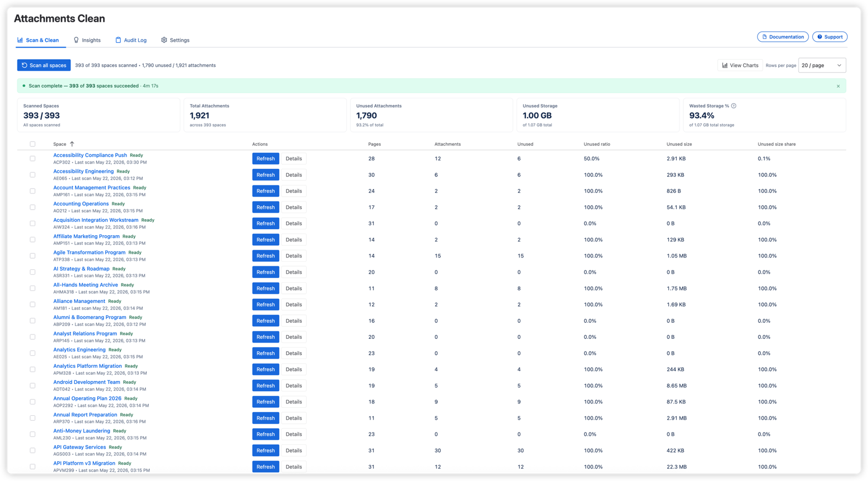Screen dimensions: 868x481
Task: Click the 50.0% unused ratio cell
Action: pos(591,159)
